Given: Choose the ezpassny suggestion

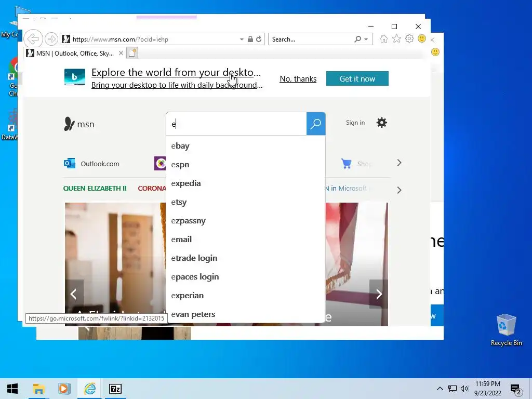Looking at the screenshot, I should click(246, 220).
